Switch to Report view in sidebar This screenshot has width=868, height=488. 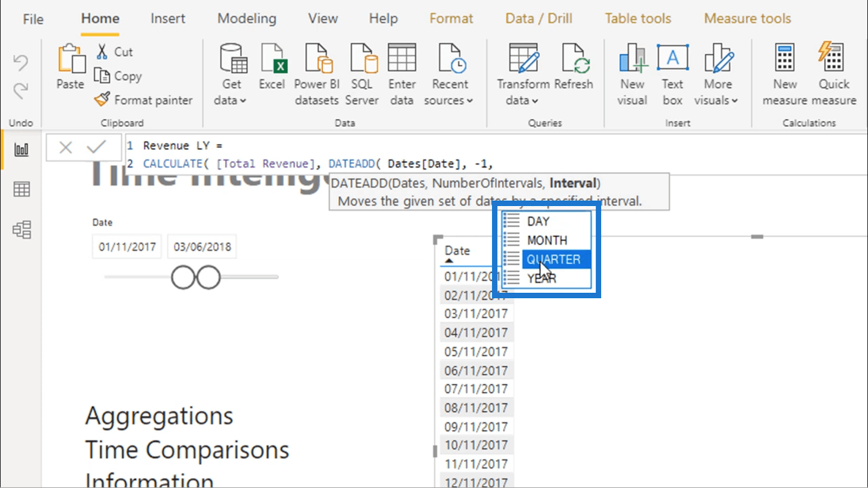point(22,150)
